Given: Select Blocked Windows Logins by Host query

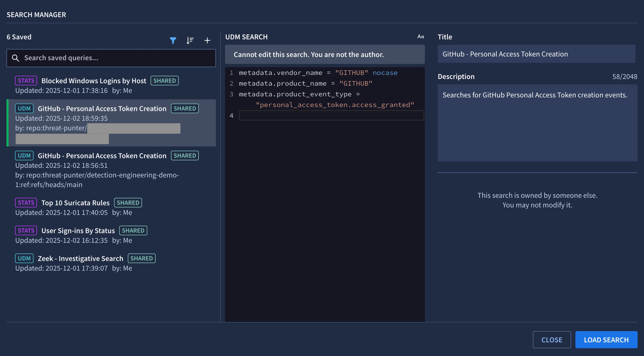Looking at the screenshot, I should [x=94, y=81].
